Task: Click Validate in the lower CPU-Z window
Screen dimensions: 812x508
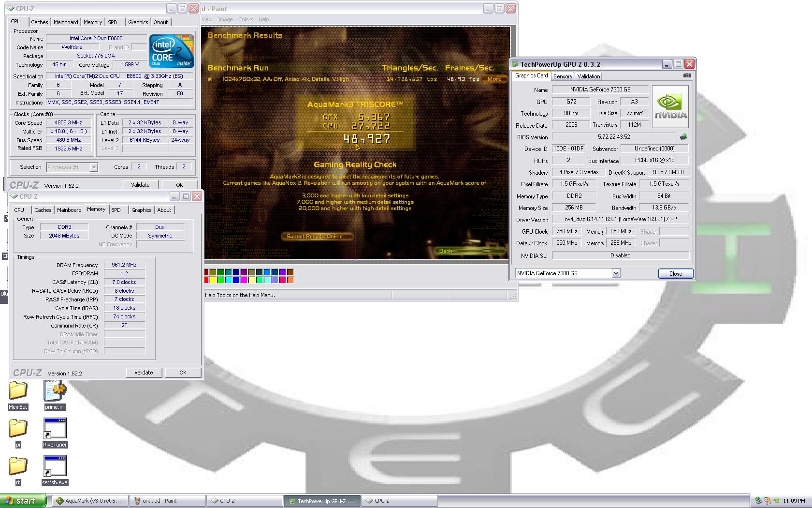Action: point(144,373)
